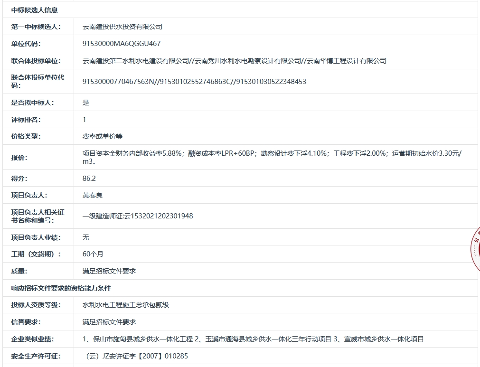480x367 pixels.
Task: Select the score value '86.2'
Action: [x=89, y=178]
